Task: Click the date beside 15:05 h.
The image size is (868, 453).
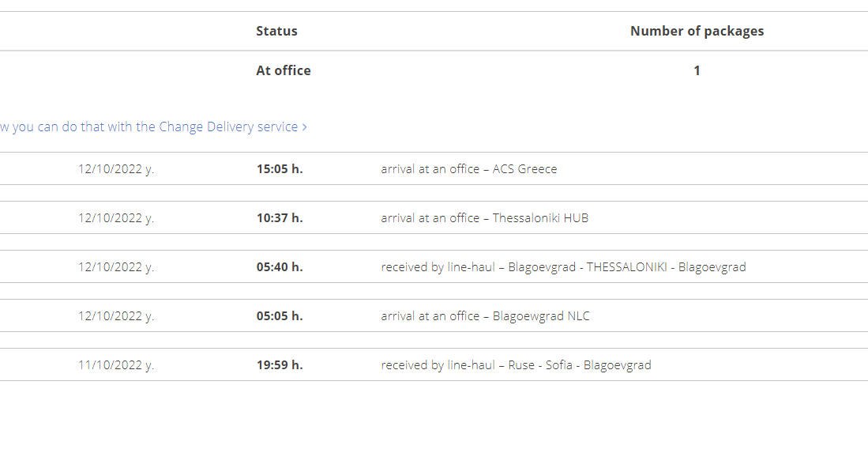Action: (x=115, y=169)
